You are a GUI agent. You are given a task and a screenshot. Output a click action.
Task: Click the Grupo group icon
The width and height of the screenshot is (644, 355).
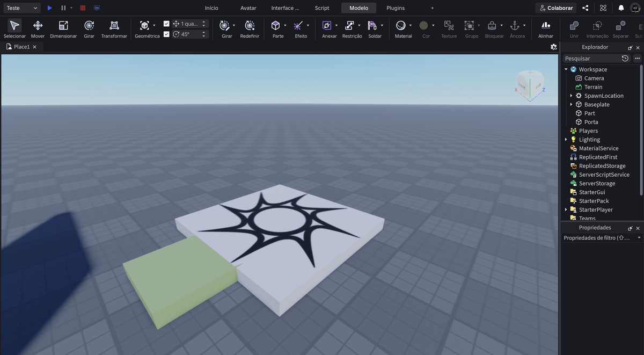click(x=469, y=25)
